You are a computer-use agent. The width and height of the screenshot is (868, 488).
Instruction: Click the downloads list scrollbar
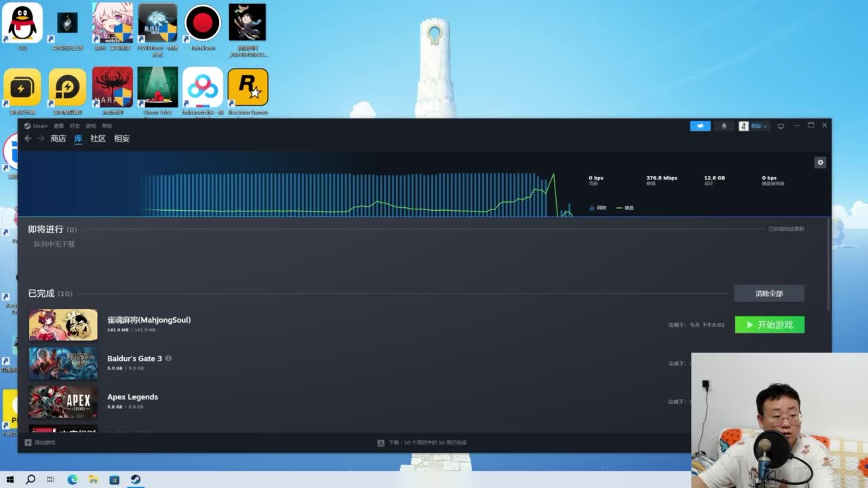[828, 264]
